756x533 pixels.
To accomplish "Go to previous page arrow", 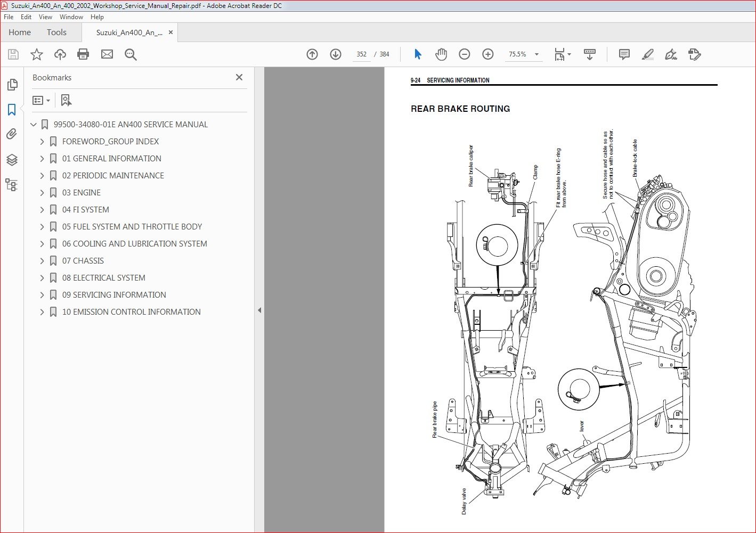I will [x=312, y=54].
